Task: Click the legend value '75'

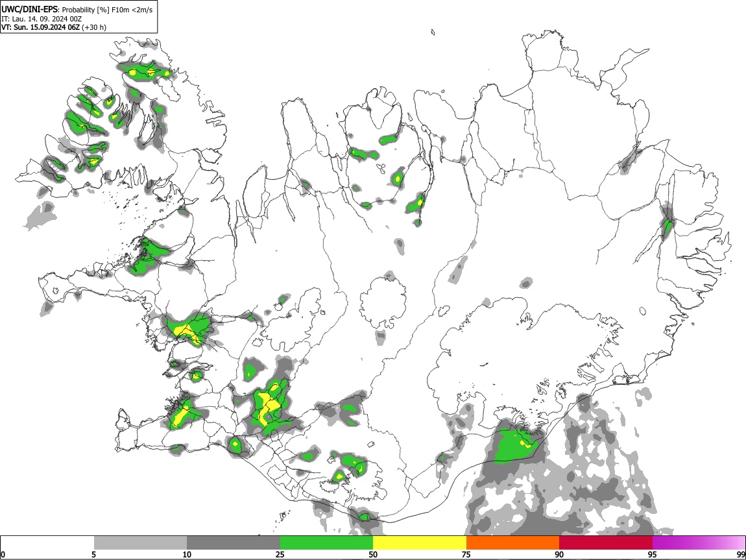Action: coord(466,554)
